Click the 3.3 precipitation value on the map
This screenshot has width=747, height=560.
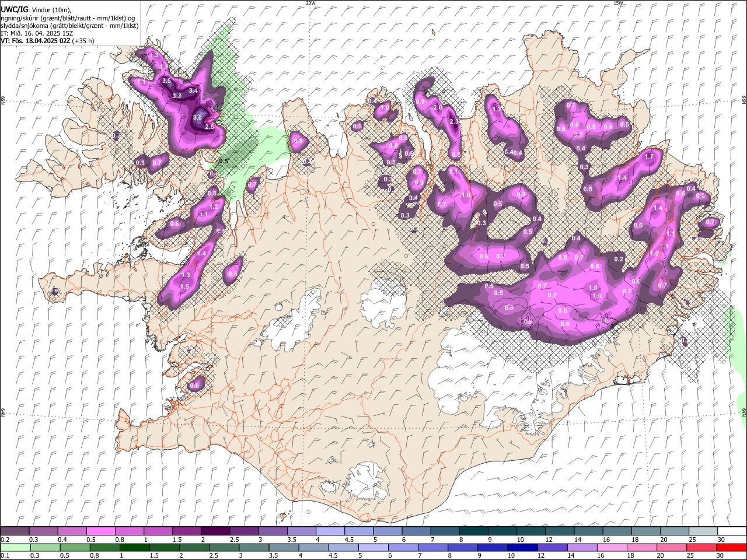(x=177, y=95)
